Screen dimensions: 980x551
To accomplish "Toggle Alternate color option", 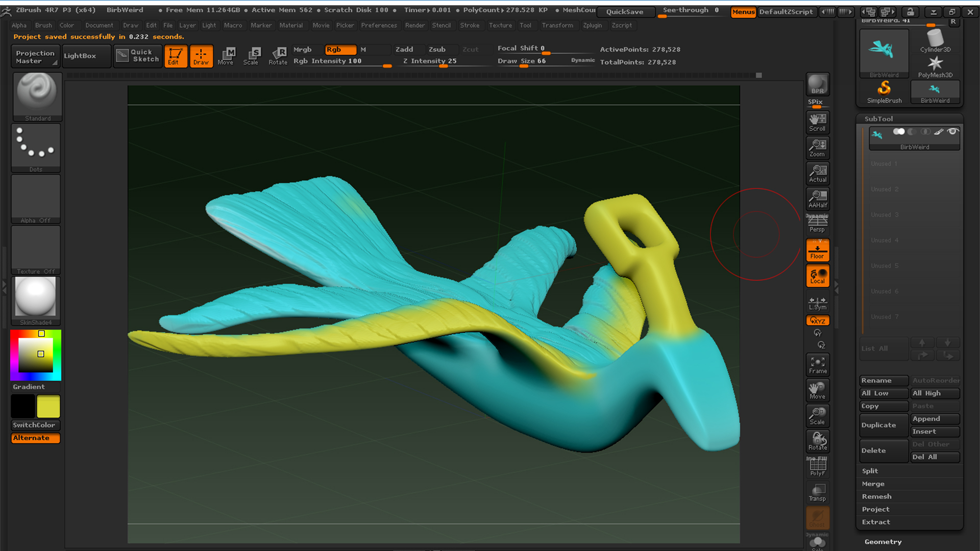I will tap(35, 438).
